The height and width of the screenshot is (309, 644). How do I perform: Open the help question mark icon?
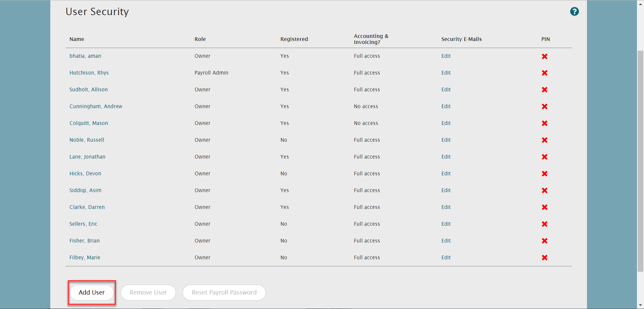(x=574, y=12)
